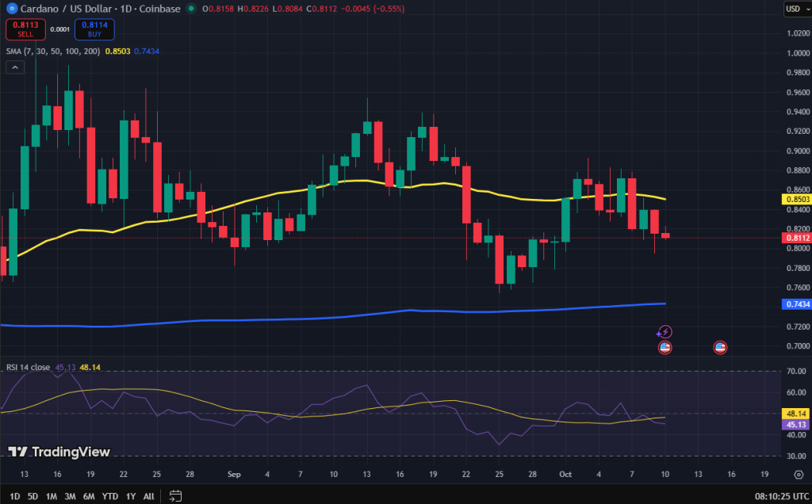This screenshot has width=812, height=504.
Task: Switch to the 1M range
Action: [52, 496]
